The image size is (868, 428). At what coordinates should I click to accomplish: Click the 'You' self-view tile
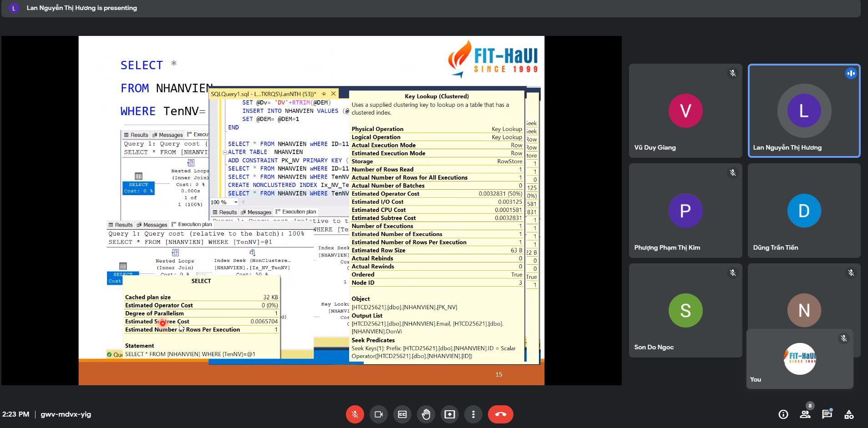[800, 359]
